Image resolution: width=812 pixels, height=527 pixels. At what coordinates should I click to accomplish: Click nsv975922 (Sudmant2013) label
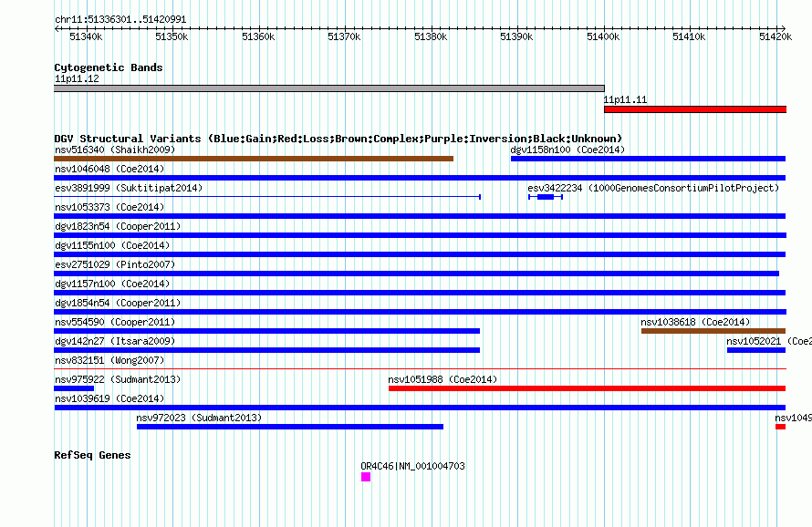coord(118,379)
